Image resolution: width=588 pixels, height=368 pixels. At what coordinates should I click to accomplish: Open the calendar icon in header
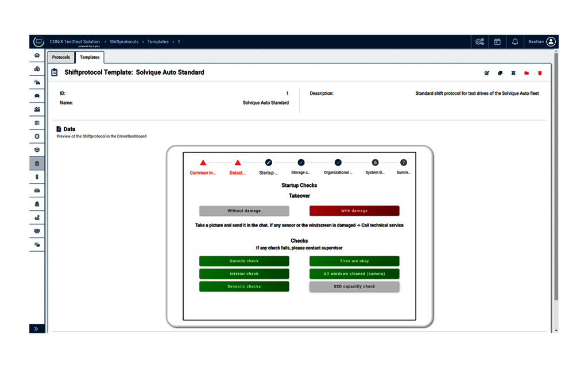(x=497, y=42)
